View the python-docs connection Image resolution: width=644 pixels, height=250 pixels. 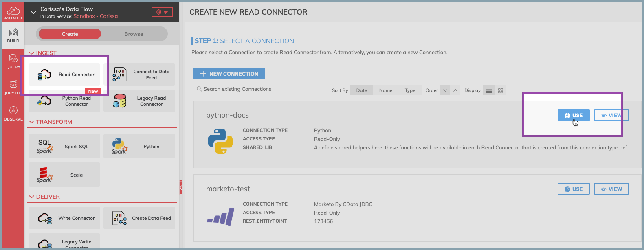click(611, 115)
